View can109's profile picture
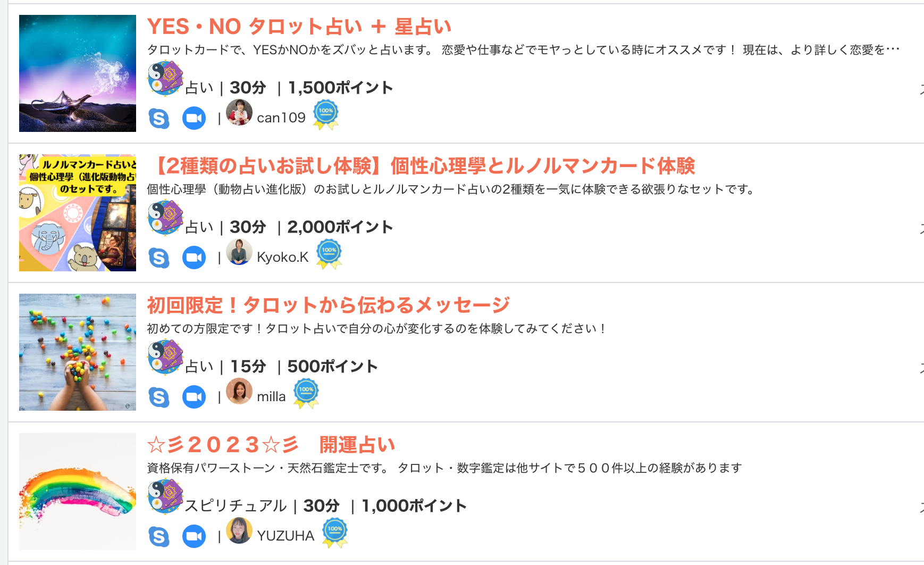This screenshot has height=565, width=924. pos(240,113)
